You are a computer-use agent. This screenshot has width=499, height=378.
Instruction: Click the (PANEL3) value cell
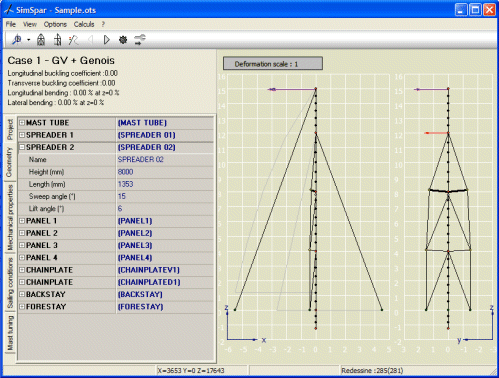point(165,245)
